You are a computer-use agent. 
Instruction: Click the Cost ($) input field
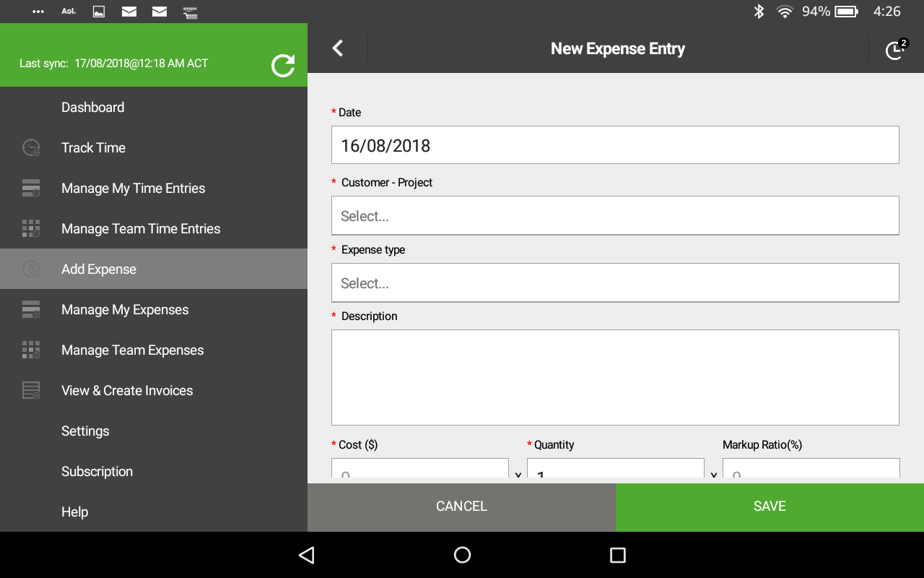point(420,468)
